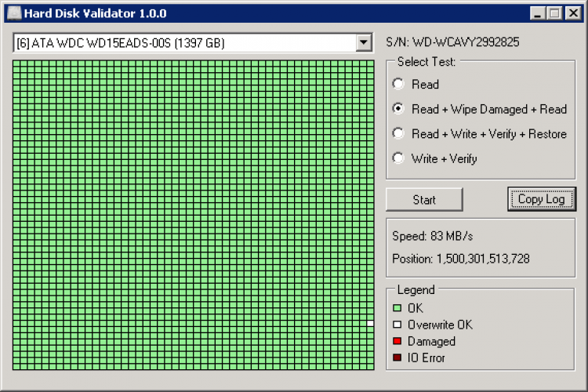Expand the disk selection dropdown arrow
Screen dimensions: 588x392
coord(363,43)
